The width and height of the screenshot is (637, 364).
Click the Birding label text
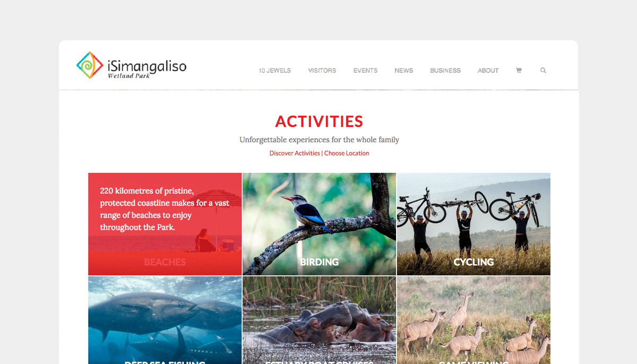[320, 262]
